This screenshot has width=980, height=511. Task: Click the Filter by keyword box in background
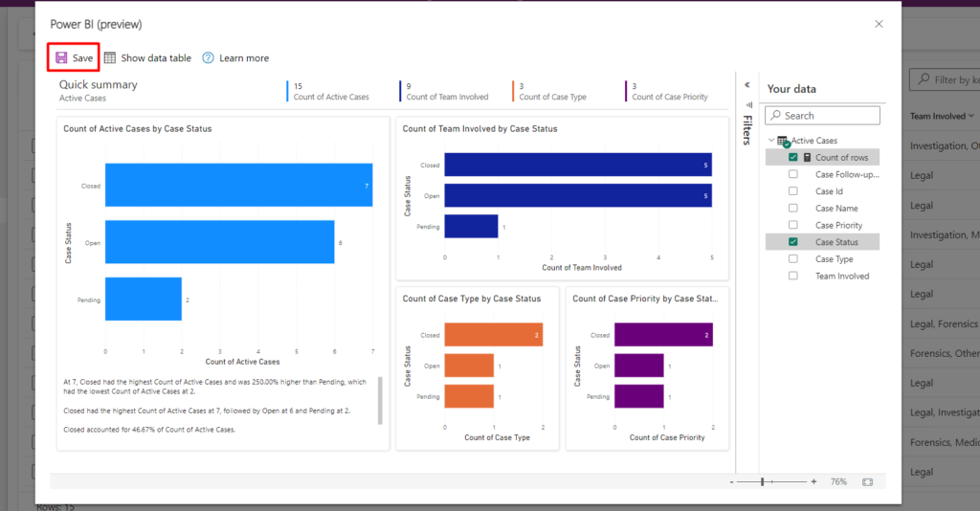coord(945,79)
